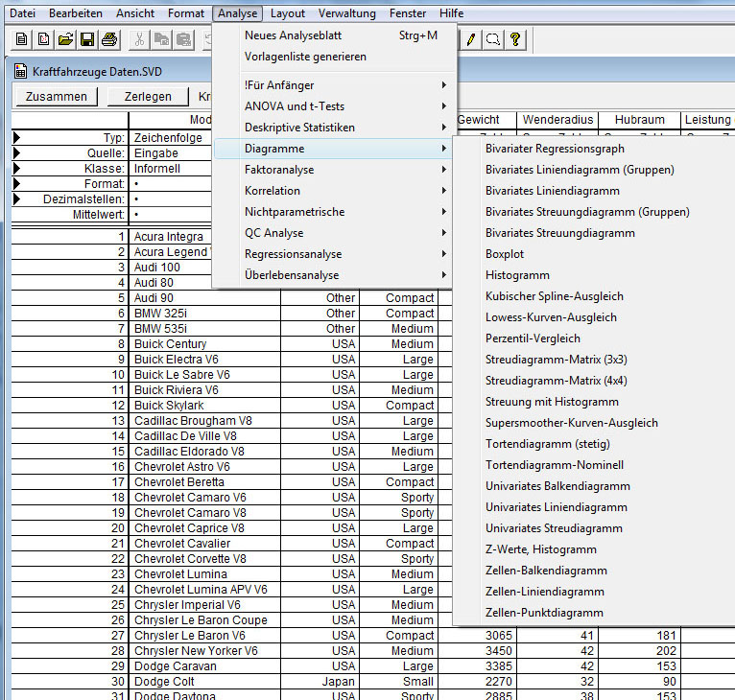Select Histogramm from Diagramme submenu
This screenshot has height=700, width=735.
click(593, 275)
